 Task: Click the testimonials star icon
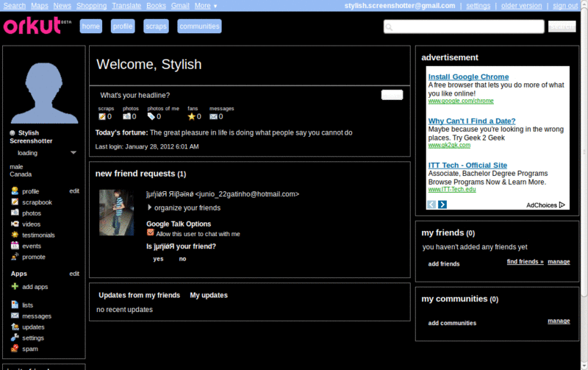[x=15, y=235]
